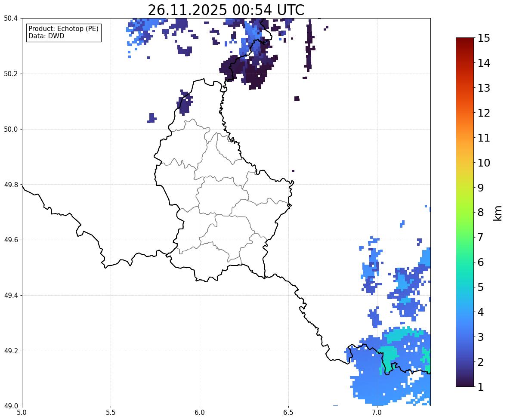Click the longitude axis label 5.0

[x=22, y=413]
